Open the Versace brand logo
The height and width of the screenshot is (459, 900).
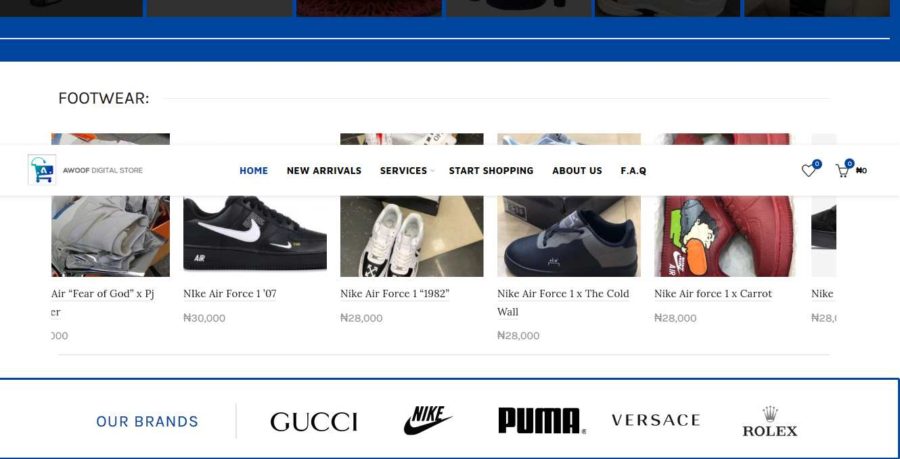(655, 420)
